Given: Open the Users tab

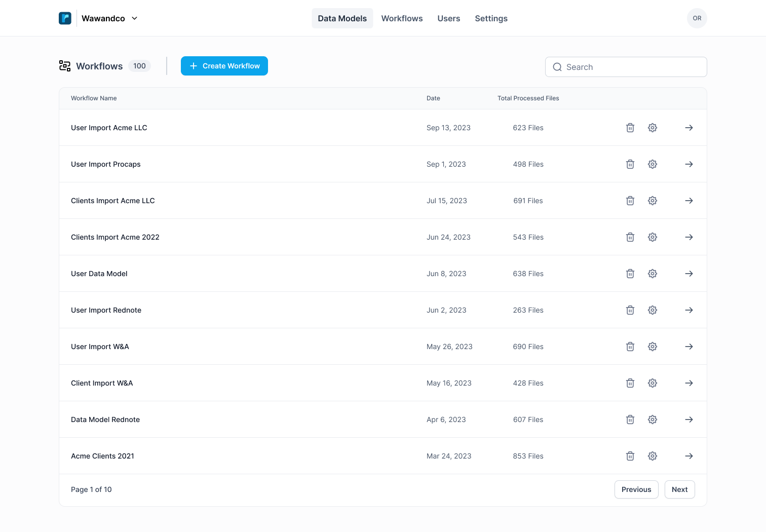Looking at the screenshot, I should tap(448, 18).
